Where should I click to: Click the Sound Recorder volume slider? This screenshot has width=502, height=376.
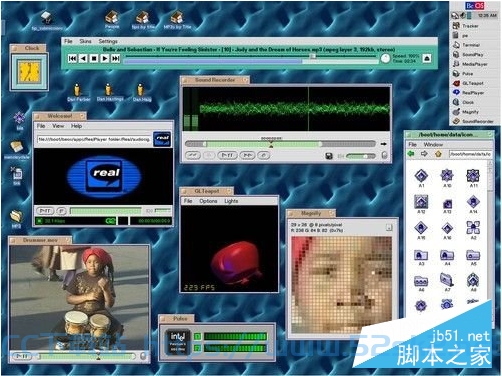click(x=361, y=156)
